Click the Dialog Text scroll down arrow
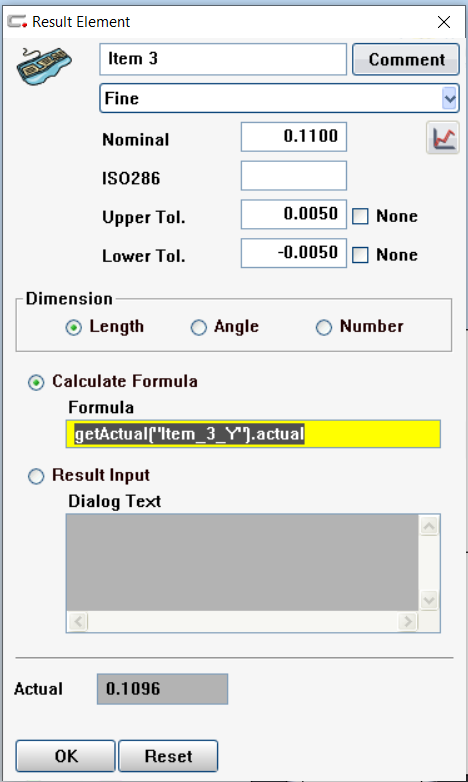Image resolution: width=468 pixels, height=782 pixels. pos(429,600)
